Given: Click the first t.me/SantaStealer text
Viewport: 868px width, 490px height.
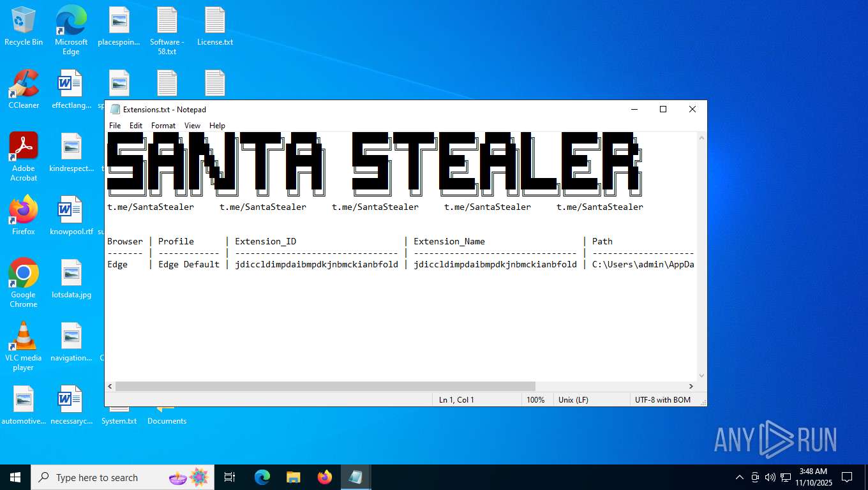Looking at the screenshot, I should [x=151, y=207].
